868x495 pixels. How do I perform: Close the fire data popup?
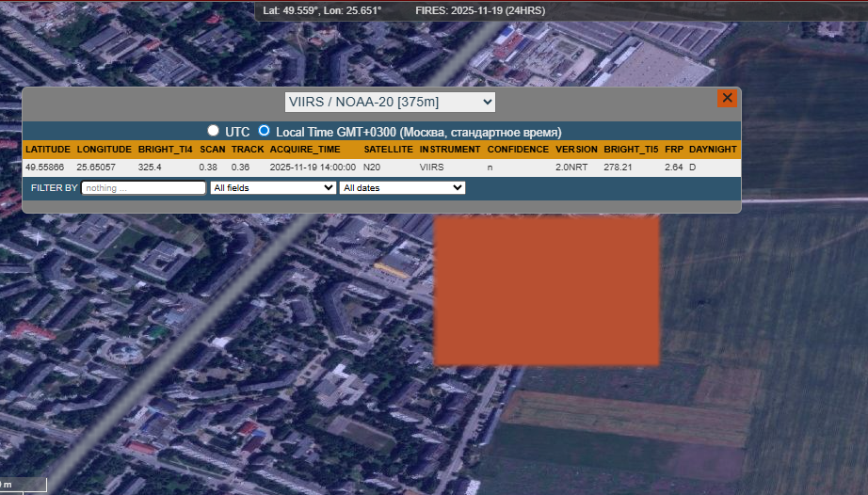(x=726, y=99)
